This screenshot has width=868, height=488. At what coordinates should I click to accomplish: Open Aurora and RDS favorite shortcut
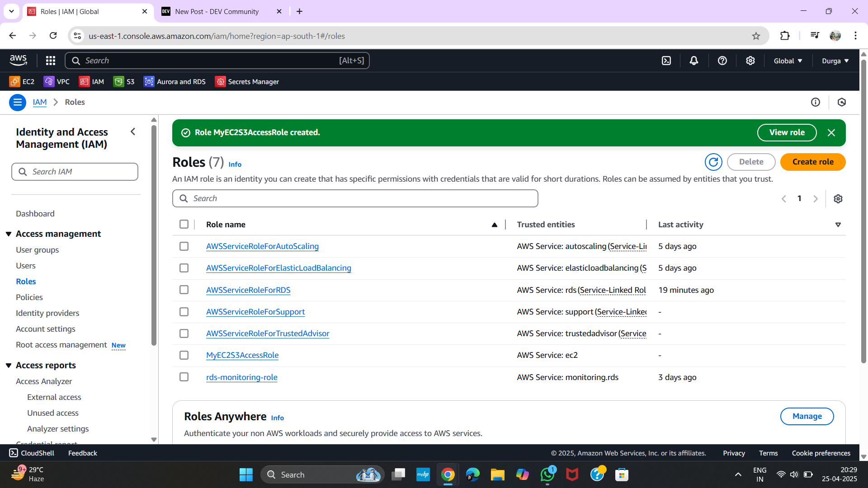175,82
